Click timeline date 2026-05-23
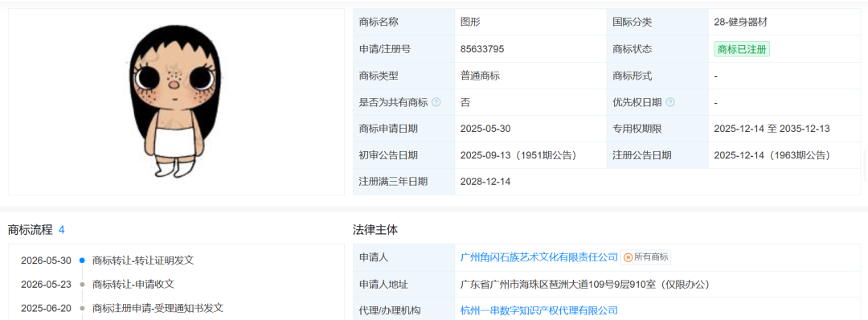This screenshot has height=320, width=868. (46, 284)
